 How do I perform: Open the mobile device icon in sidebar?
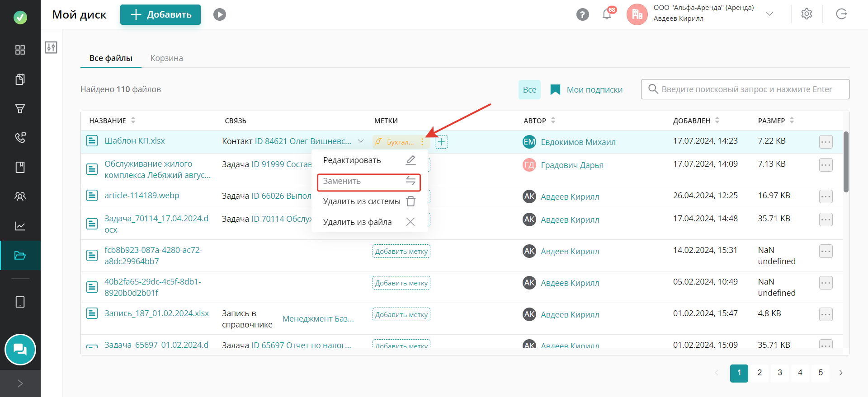20,302
